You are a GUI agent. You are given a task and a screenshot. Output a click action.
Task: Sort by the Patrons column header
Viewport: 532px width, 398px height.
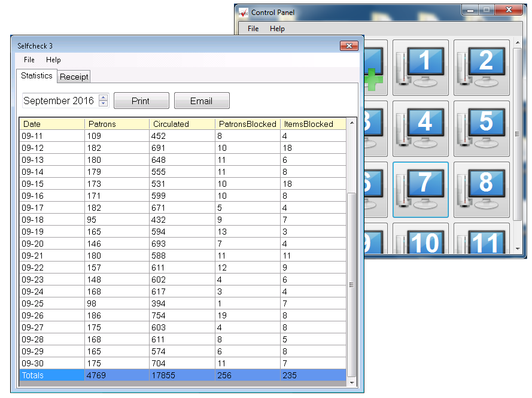tap(117, 124)
